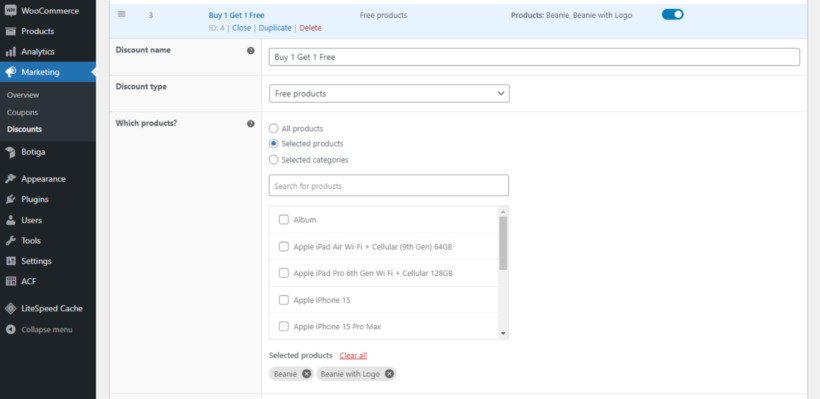The image size is (820, 399).
Task: Click the WooCommerce sidebar icon
Action: point(10,10)
